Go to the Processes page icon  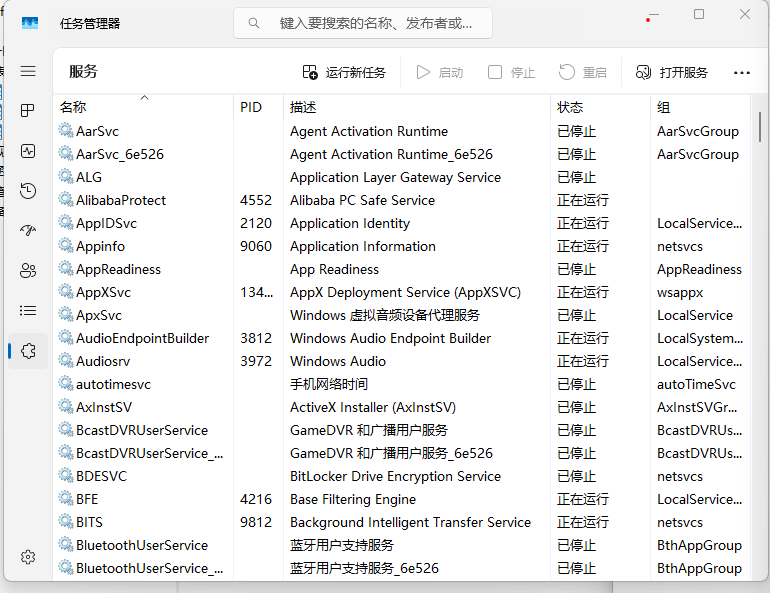click(x=28, y=110)
